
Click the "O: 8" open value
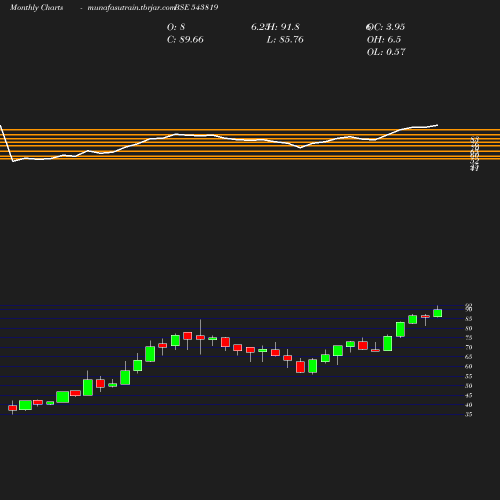[x=176, y=27]
